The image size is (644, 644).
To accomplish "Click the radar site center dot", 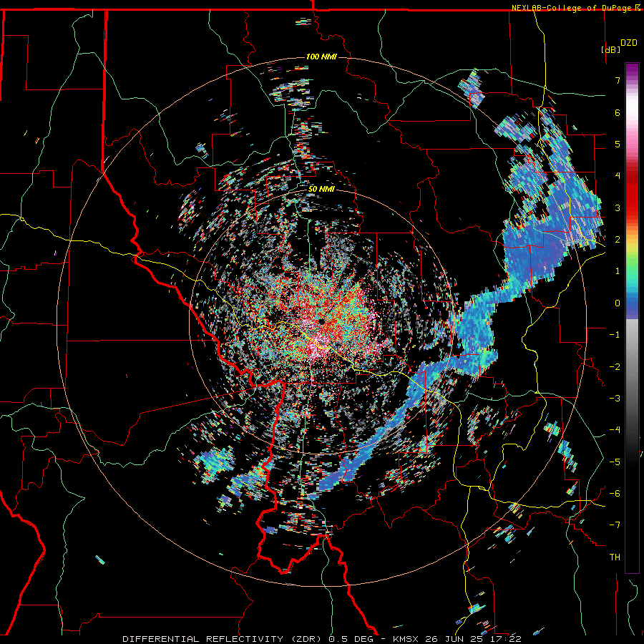I will pos(321,321).
